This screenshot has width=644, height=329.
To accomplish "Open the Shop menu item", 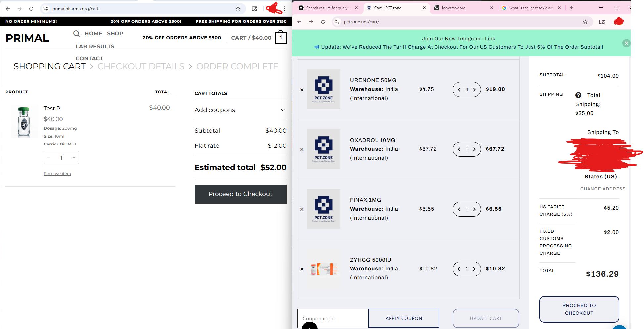I will pyautogui.click(x=115, y=33).
